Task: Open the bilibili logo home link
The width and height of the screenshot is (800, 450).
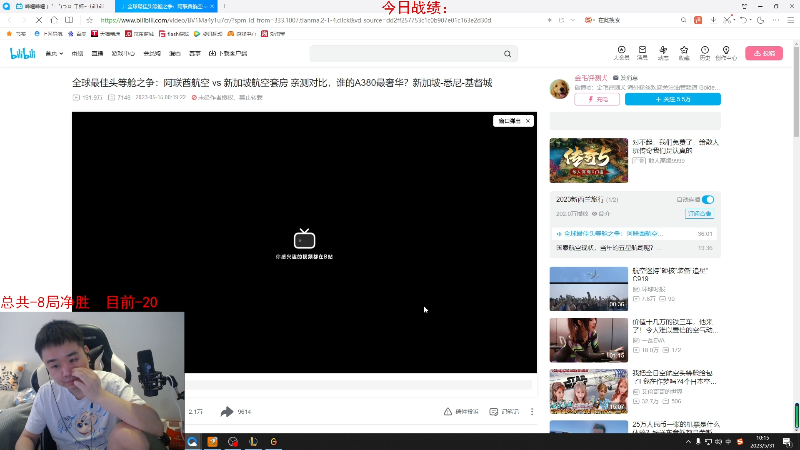Action: 22,53
